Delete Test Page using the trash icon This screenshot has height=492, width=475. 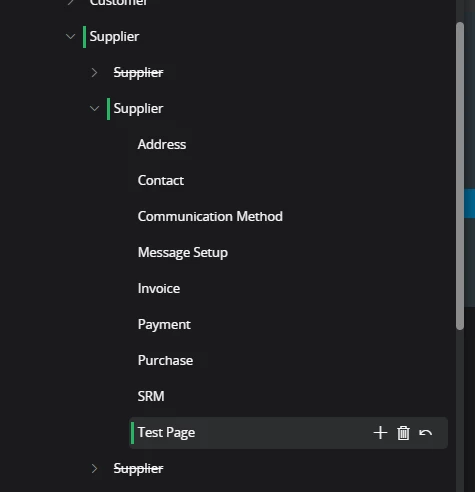pyautogui.click(x=403, y=433)
